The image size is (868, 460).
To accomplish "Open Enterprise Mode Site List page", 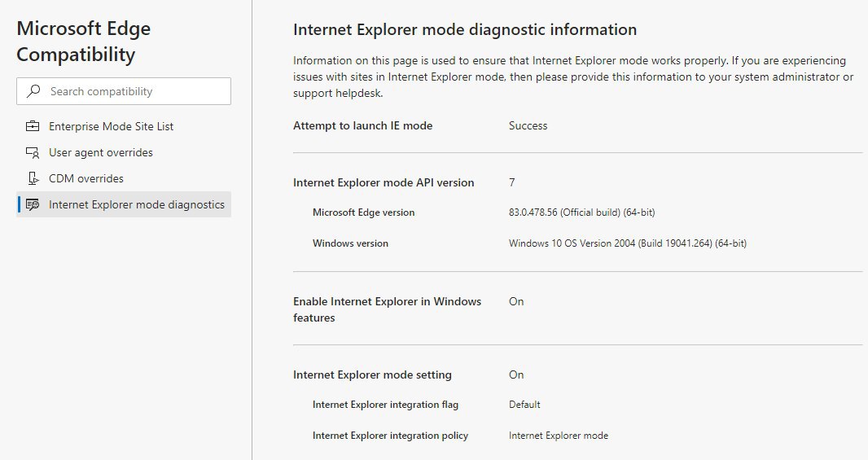I will click(124, 126).
